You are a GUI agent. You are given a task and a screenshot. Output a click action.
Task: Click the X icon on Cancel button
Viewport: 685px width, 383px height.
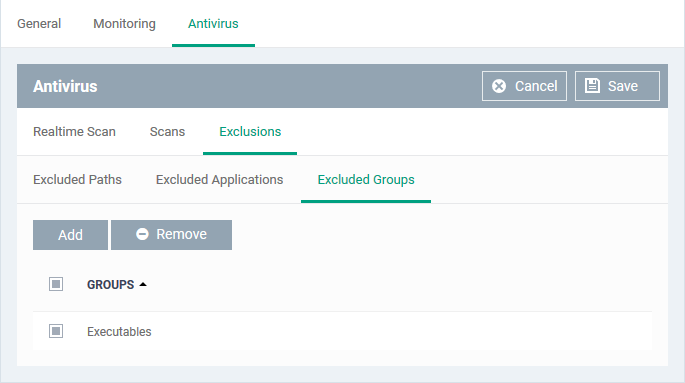[x=499, y=86]
